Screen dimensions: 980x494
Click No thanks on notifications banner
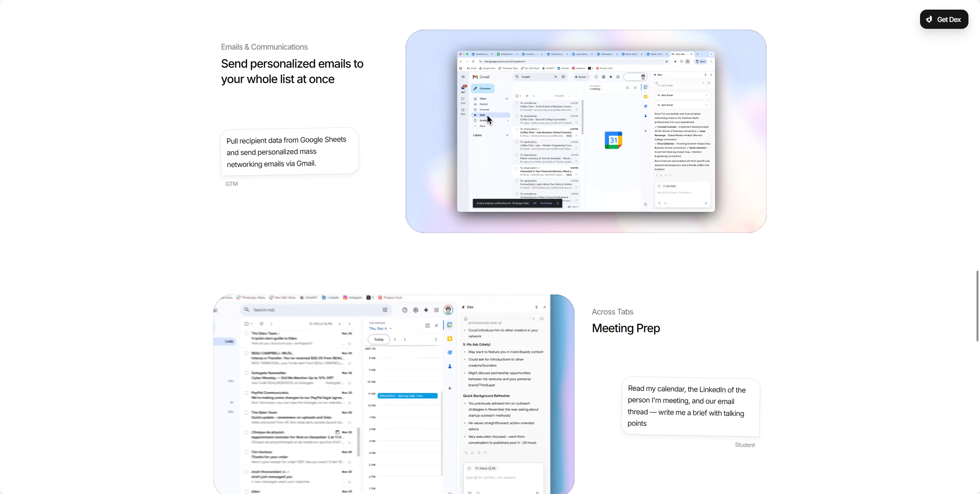(x=546, y=203)
